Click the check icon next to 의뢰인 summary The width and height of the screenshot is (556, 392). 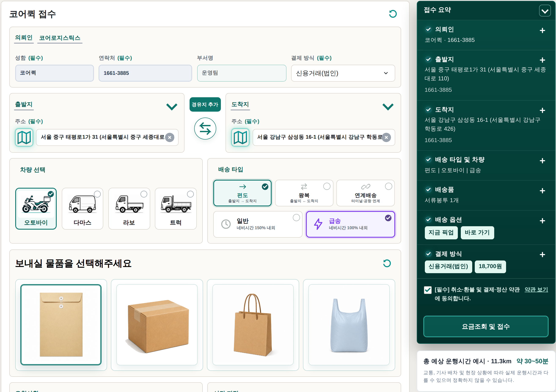tap(428, 29)
